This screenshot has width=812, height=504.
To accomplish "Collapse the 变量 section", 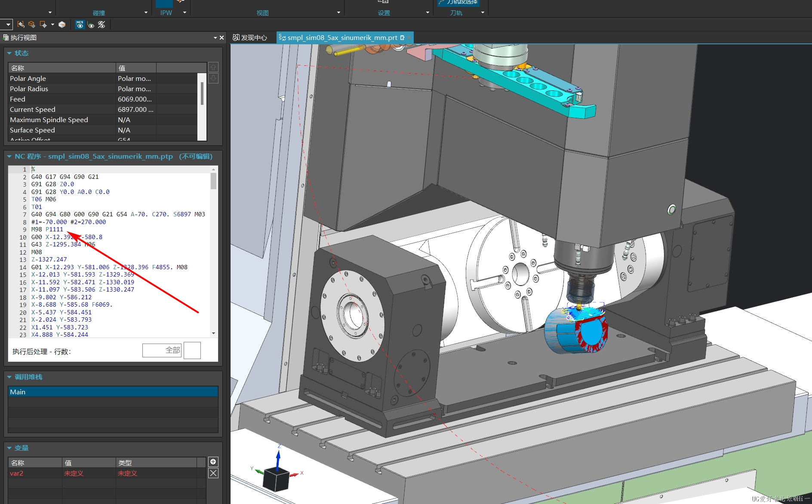I will click(x=9, y=448).
